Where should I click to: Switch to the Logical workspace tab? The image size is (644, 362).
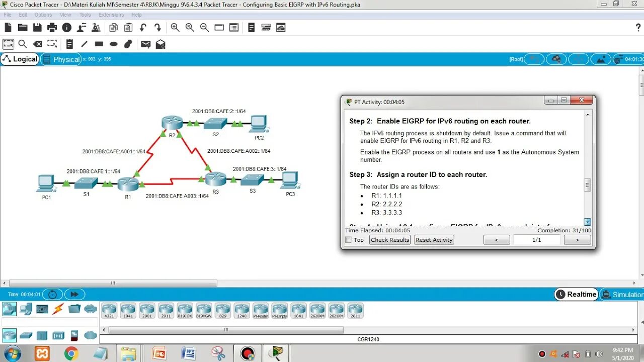pos(20,59)
